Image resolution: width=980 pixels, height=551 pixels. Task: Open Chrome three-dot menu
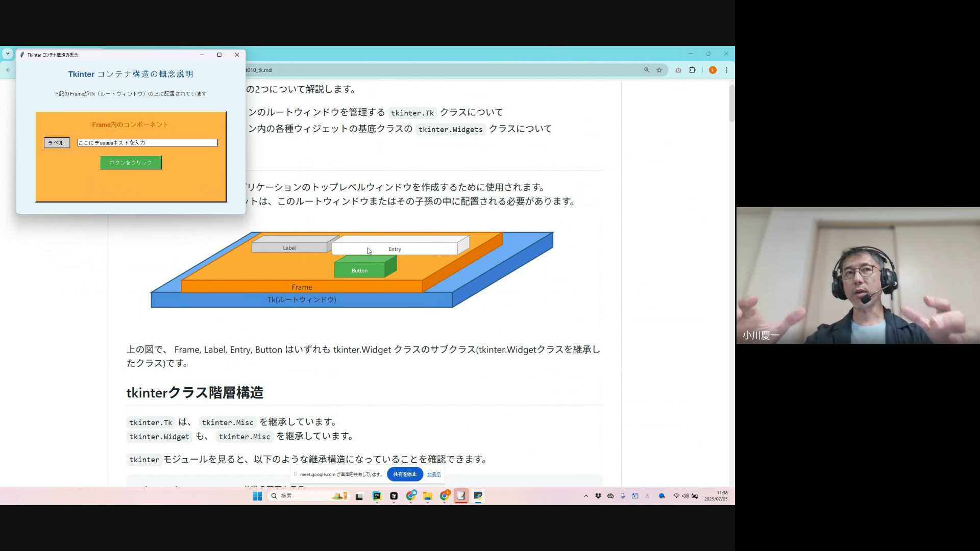tap(726, 70)
